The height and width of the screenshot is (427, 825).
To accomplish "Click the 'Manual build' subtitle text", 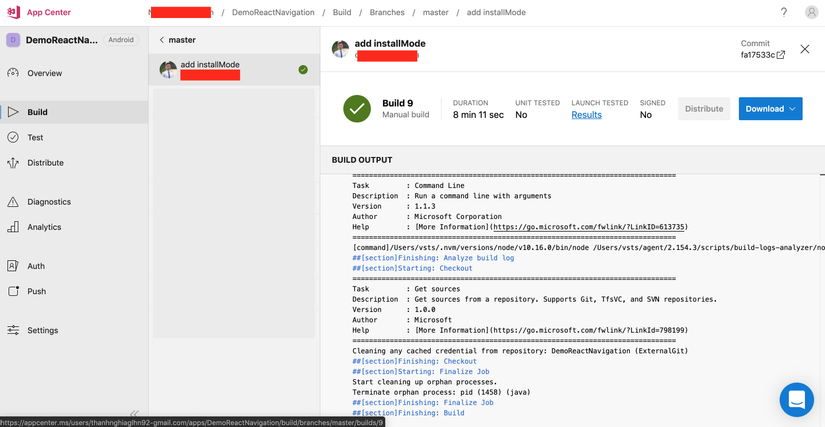I will point(406,115).
